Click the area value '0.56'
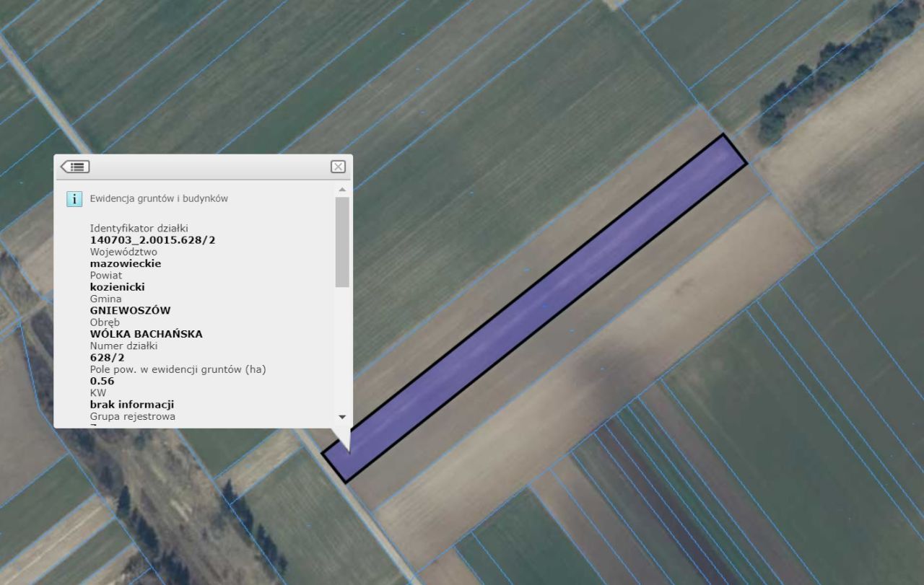 click(102, 381)
